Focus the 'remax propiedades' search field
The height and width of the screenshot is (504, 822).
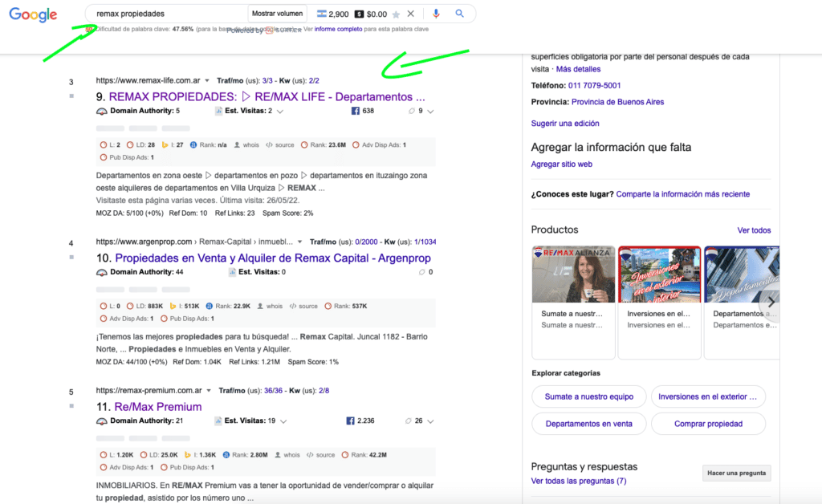[x=168, y=14]
